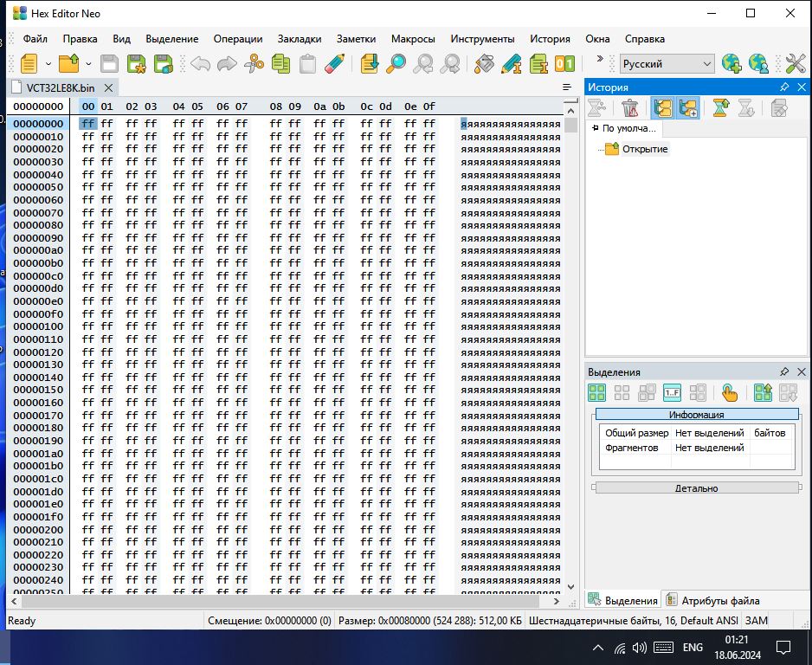
Task: Click the hourglass with up arrow history icon
Action: [720, 108]
